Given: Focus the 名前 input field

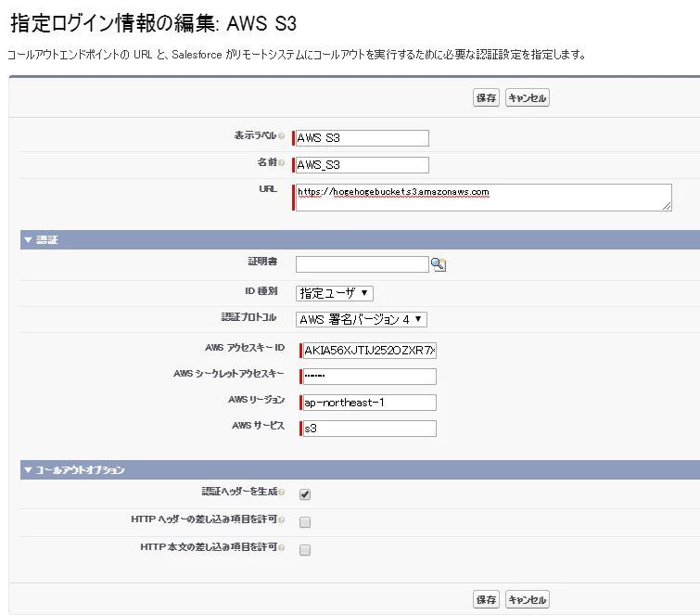Looking at the screenshot, I should (363, 165).
